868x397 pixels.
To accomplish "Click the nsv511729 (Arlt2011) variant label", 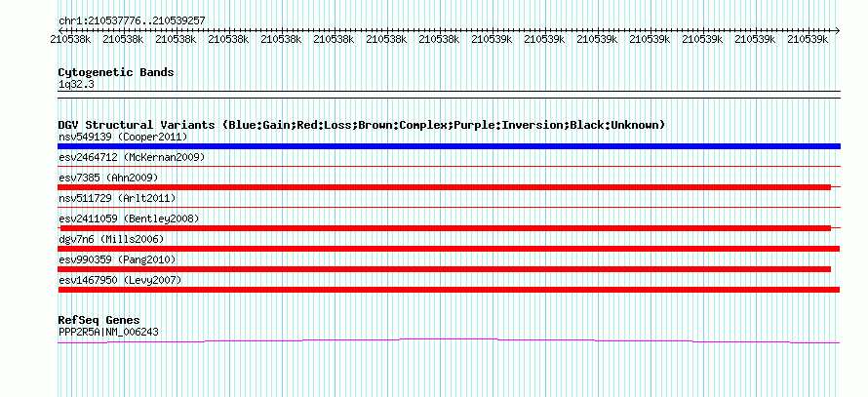I will pos(117,198).
